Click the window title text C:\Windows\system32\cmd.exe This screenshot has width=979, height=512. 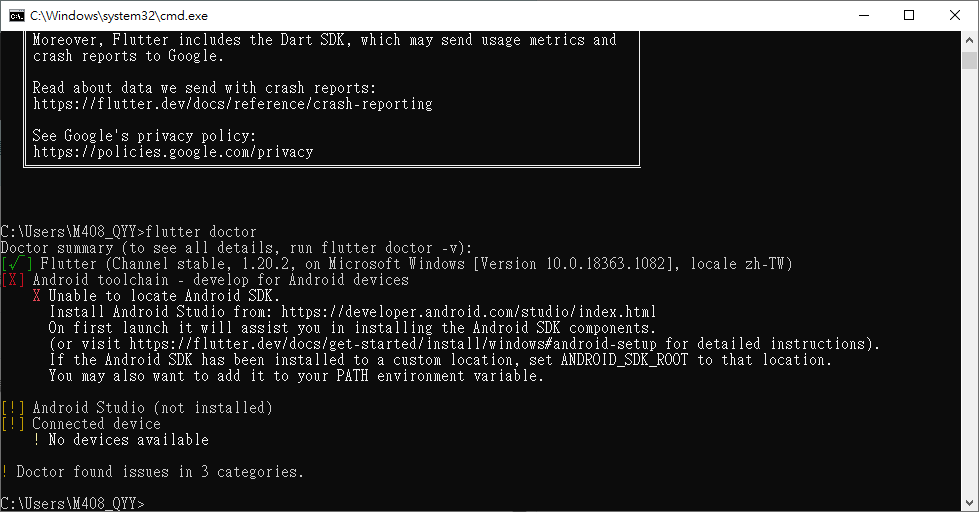pyautogui.click(x=119, y=16)
